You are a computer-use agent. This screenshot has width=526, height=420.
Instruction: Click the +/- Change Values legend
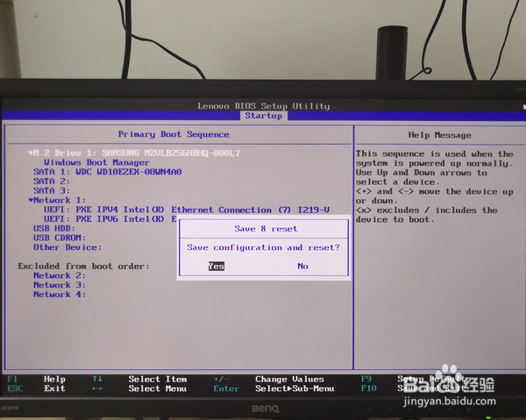269,379
